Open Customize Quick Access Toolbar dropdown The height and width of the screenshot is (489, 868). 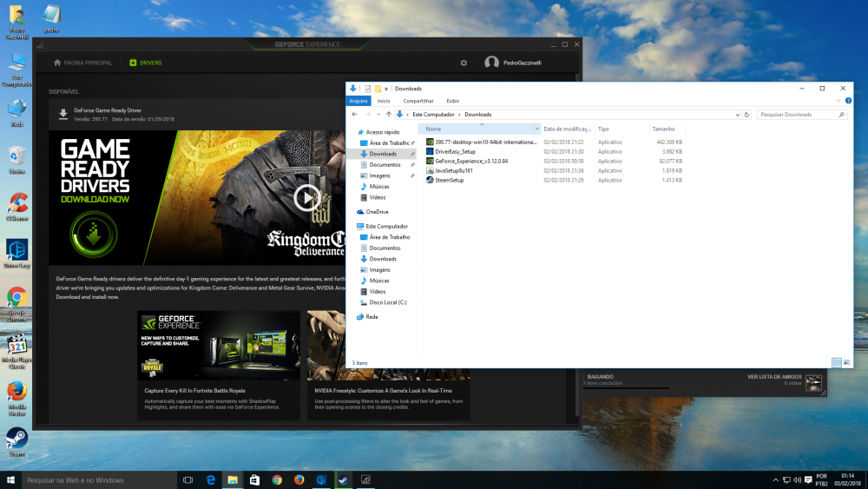(386, 89)
